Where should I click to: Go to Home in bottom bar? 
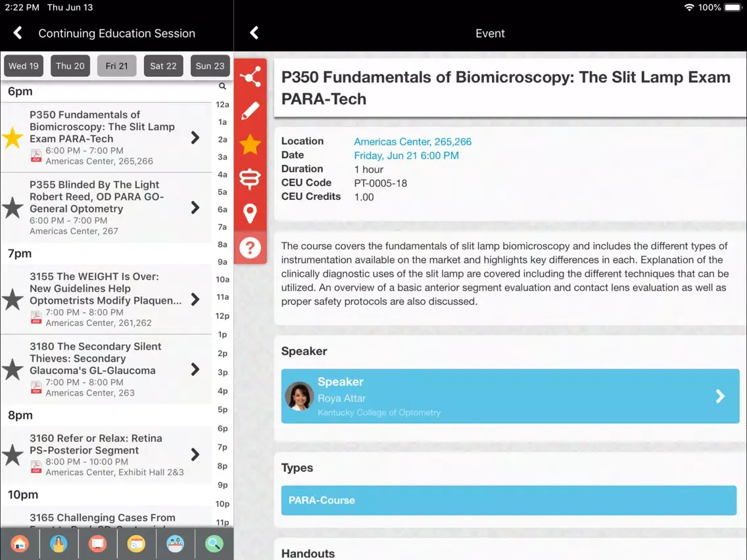(x=20, y=544)
